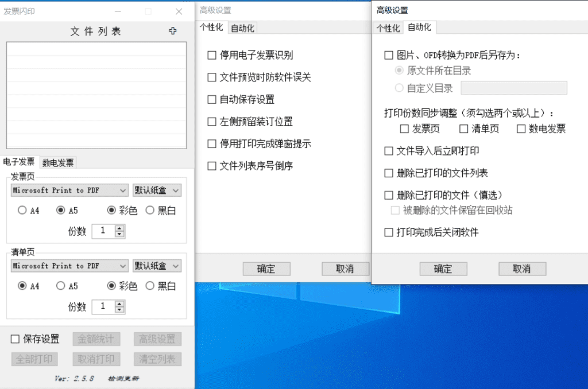The height and width of the screenshot is (389, 588).
Task: Click 清空列表 button
Action: point(157,359)
